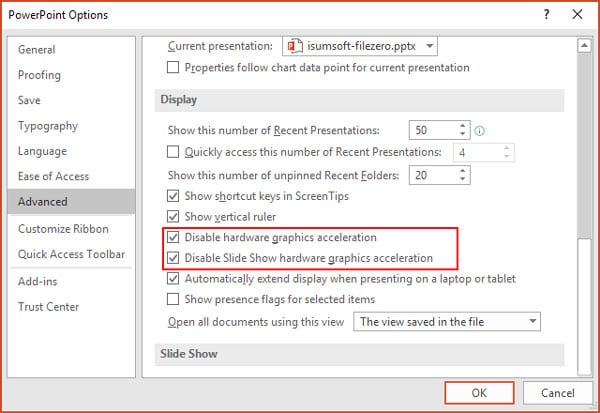This screenshot has width=600, height=413.
Task: Click the info icon beside Recent Presentations
Action: point(480,131)
